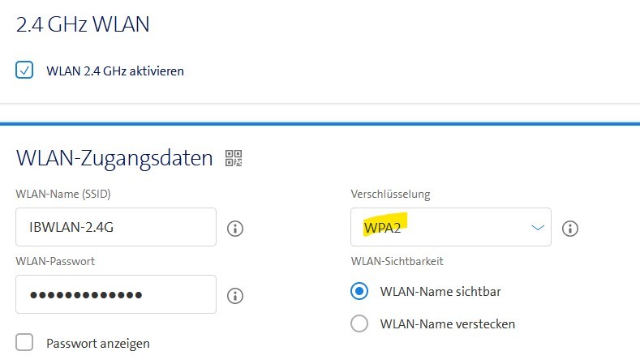640x364 pixels.
Task: Select the WLAN-Name sichtbar radio button
Action: (359, 290)
